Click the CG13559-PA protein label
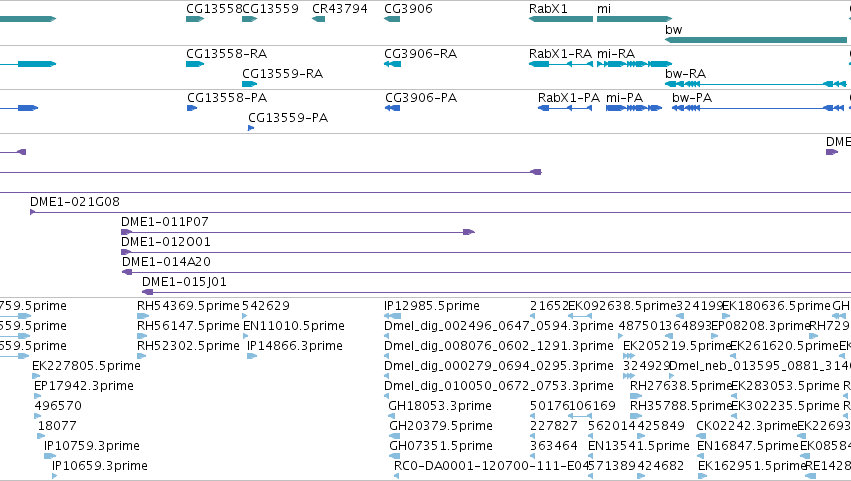The image size is (851, 481). [x=288, y=118]
